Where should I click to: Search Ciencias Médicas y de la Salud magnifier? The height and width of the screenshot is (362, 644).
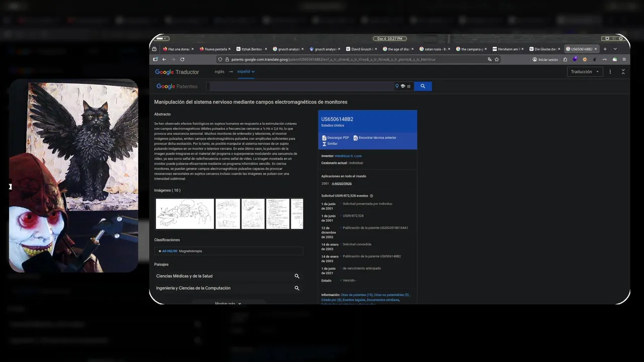click(x=297, y=276)
